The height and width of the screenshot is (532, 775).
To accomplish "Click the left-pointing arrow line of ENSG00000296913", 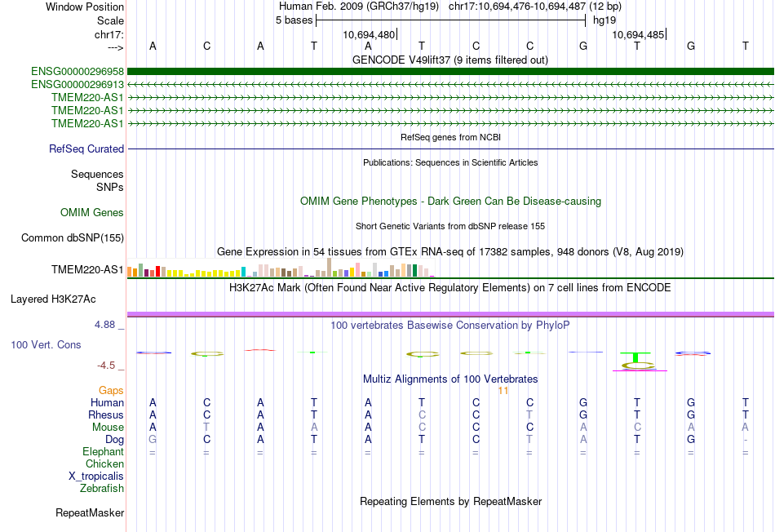I will [x=450, y=85].
